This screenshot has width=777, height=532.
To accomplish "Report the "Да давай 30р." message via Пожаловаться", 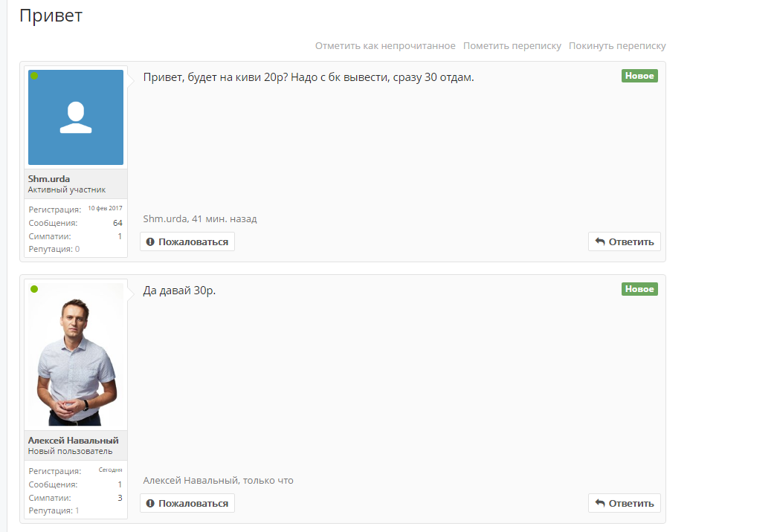I will pyautogui.click(x=187, y=503).
